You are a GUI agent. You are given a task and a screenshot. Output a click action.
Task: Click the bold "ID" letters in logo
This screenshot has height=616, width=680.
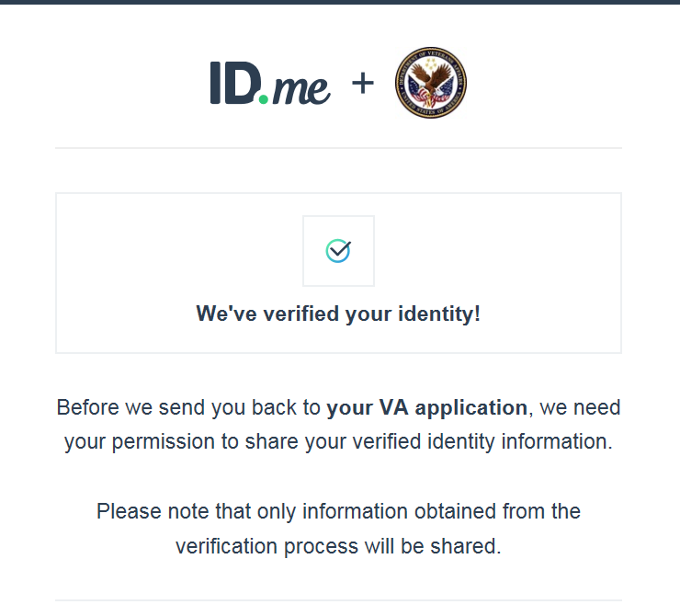click(x=233, y=83)
